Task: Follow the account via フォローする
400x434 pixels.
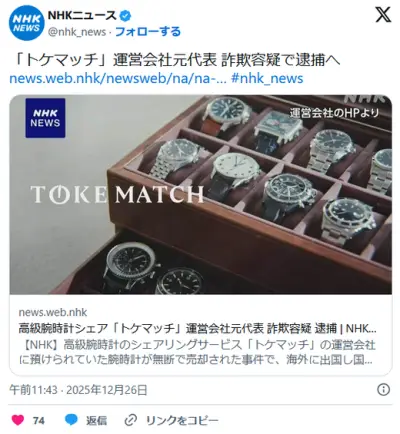Action: click(148, 32)
